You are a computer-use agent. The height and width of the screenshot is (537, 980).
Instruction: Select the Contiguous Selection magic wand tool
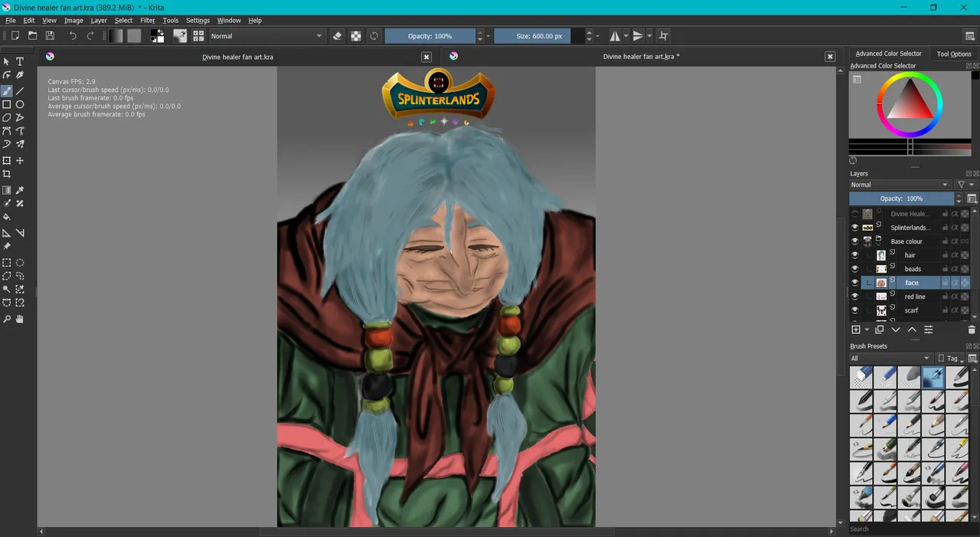tap(7, 290)
